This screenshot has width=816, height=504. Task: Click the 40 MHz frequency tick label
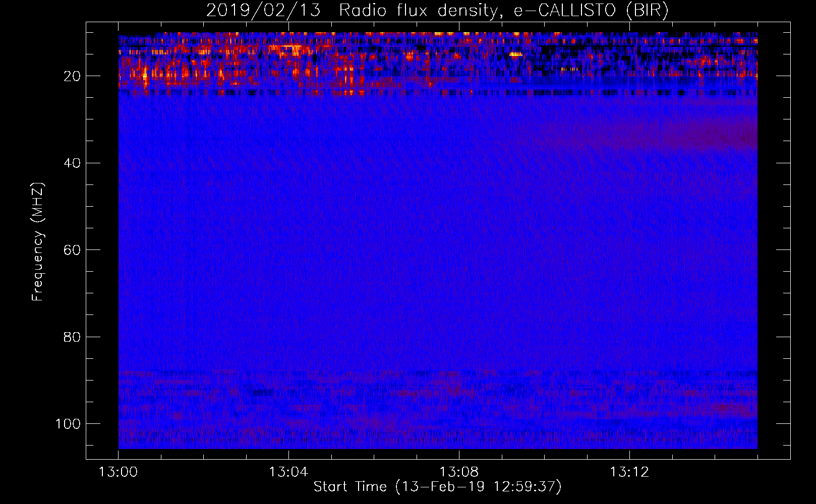[72, 163]
